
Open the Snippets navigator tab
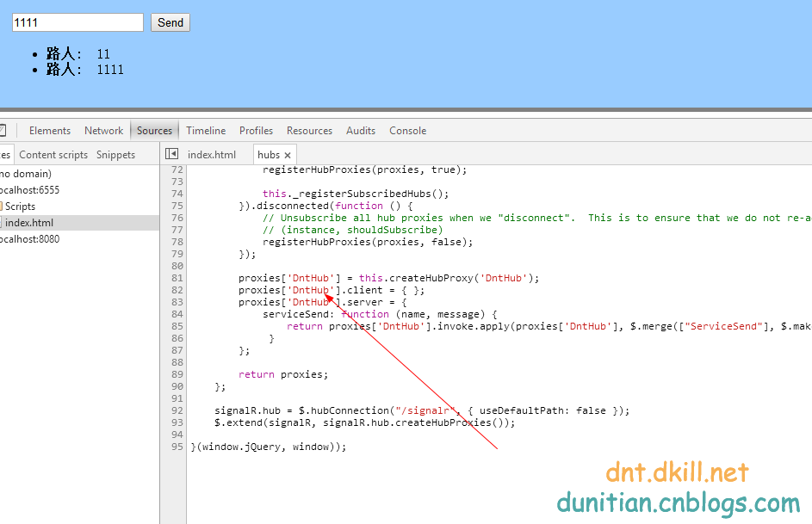tap(115, 155)
